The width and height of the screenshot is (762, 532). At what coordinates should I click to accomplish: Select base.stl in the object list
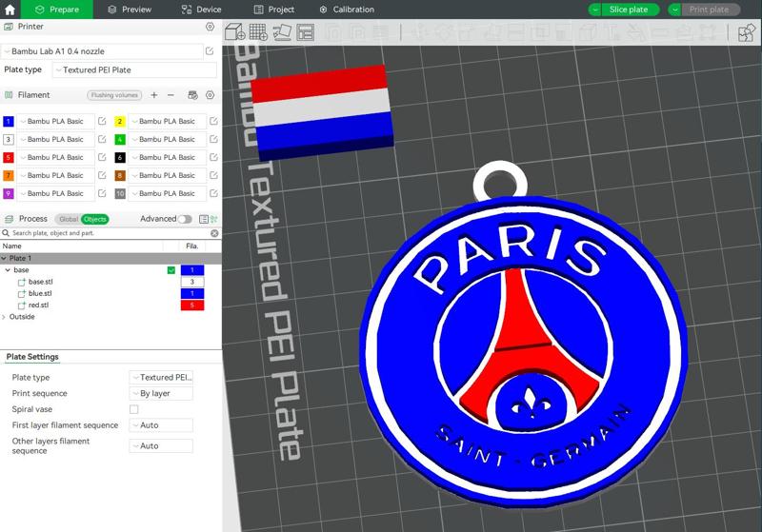coord(41,282)
